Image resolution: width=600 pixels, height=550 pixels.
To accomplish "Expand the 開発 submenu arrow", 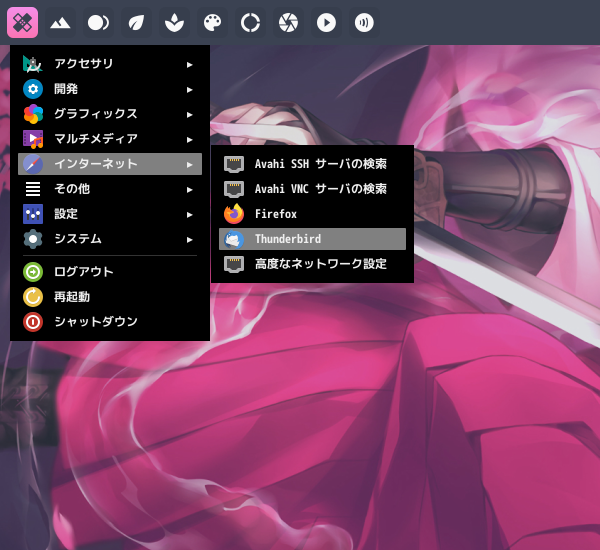I will click(189, 90).
